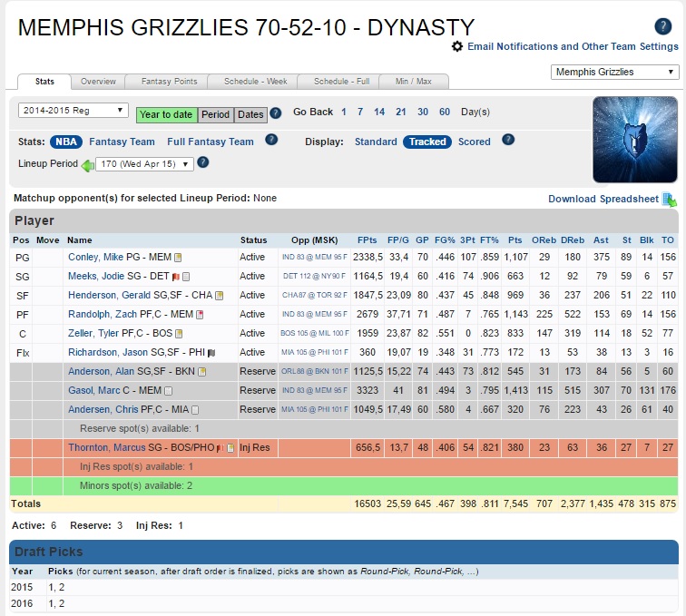Open the Memphis Grizzlies team dropdown
The width and height of the screenshot is (686, 616).
tap(614, 72)
